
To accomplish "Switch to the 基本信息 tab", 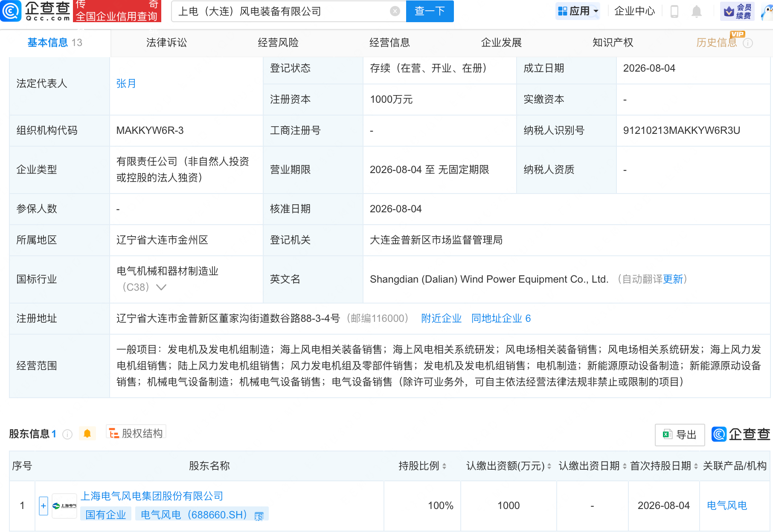I will click(55, 43).
